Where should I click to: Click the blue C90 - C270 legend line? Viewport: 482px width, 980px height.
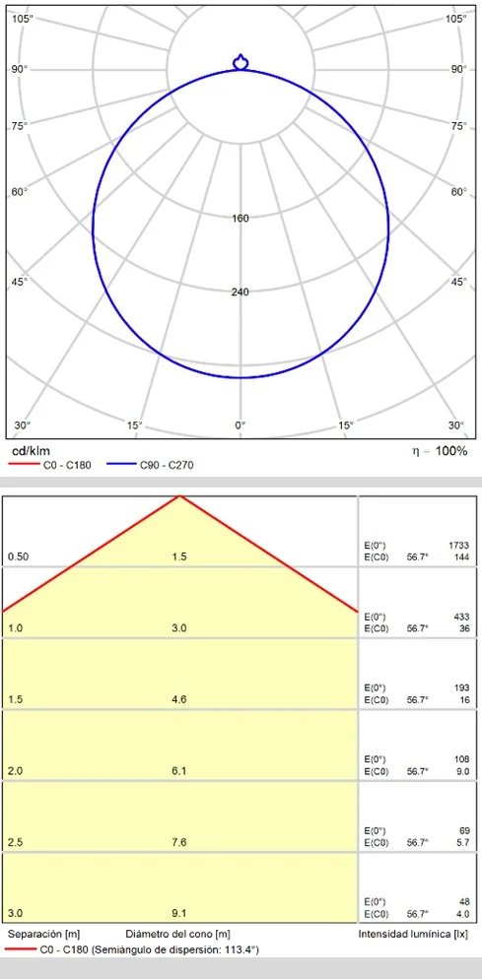tap(120, 465)
